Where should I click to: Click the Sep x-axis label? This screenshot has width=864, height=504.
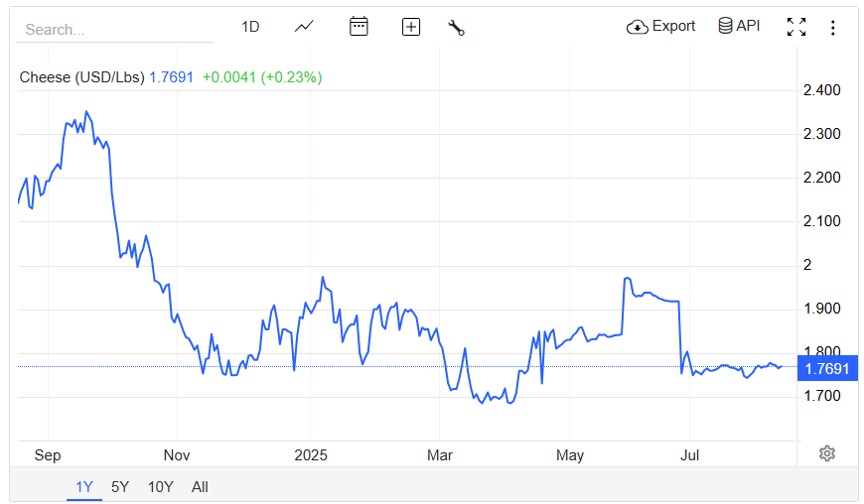[x=48, y=455]
